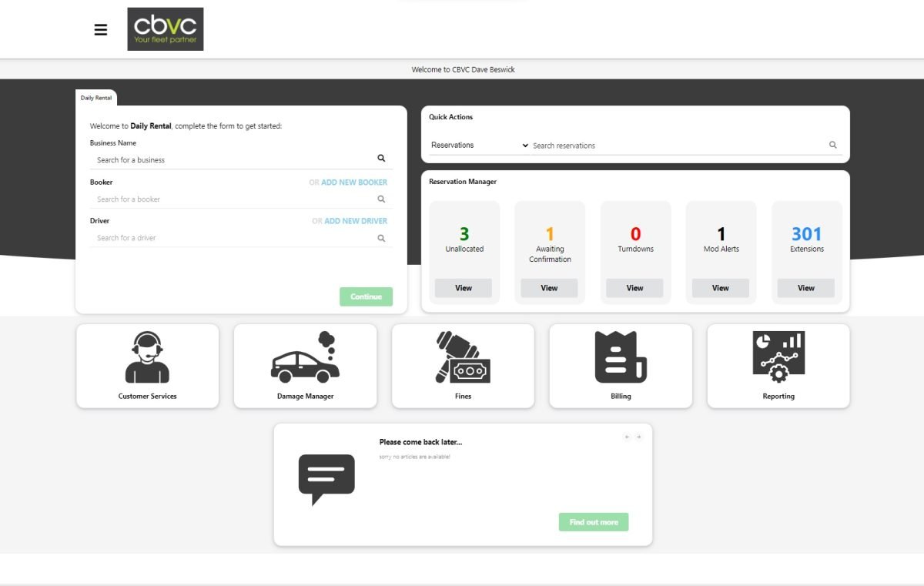Viewport: 924px width, 586px height.
Task: Expand the Reservations dropdown in Quick Actions
Action: click(480, 146)
